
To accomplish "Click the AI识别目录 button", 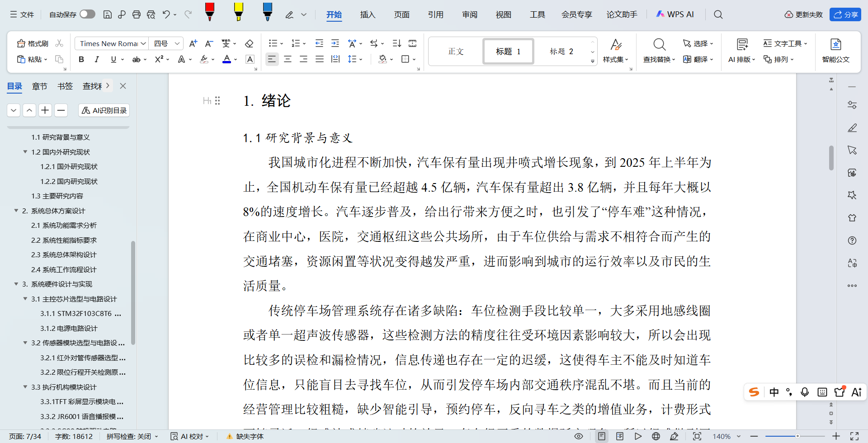I will 104,110.
